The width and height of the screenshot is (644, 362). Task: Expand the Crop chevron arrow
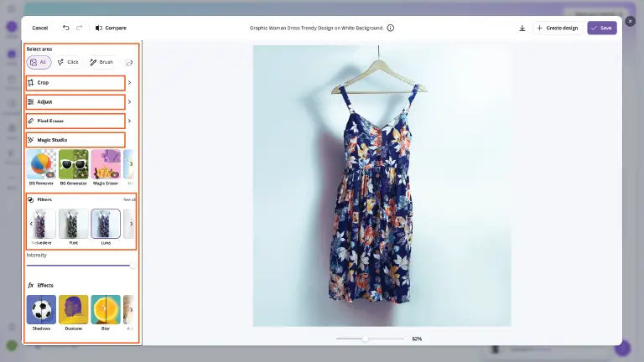click(x=129, y=82)
